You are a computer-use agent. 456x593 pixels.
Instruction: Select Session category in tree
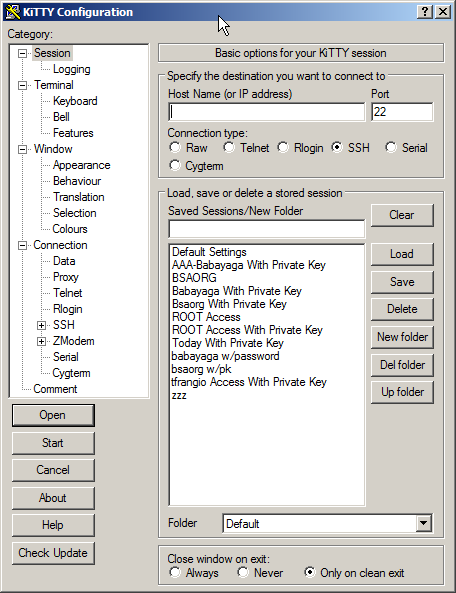tap(52, 53)
